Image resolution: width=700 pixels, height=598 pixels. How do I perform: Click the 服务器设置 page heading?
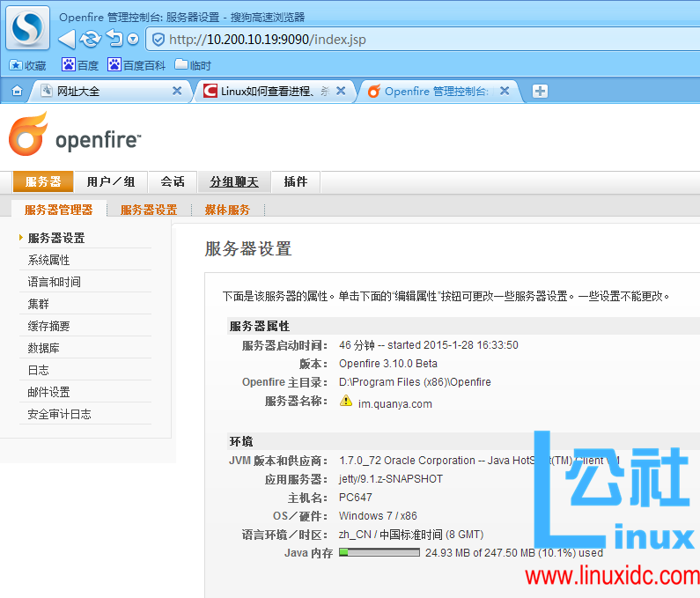248,248
